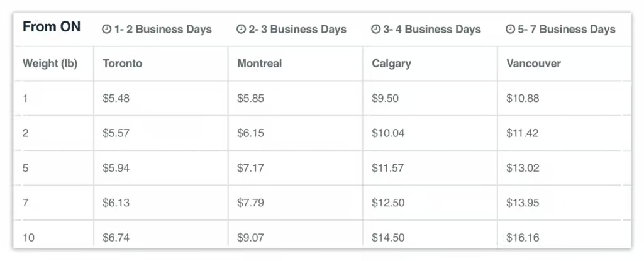Click the $5.48 Toronto rate cell
This screenshot has width=644, height=261.
[x=160, y=98]
